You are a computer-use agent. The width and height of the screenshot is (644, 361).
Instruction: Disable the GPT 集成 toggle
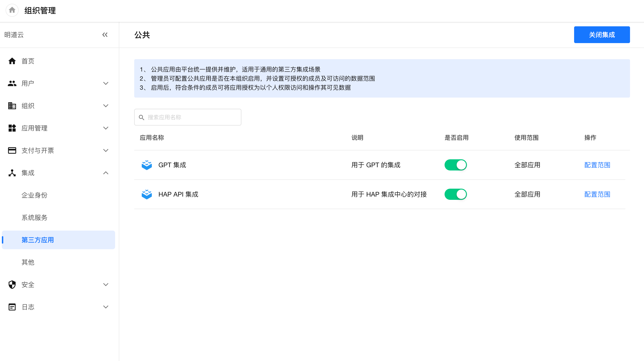[456, 165]
